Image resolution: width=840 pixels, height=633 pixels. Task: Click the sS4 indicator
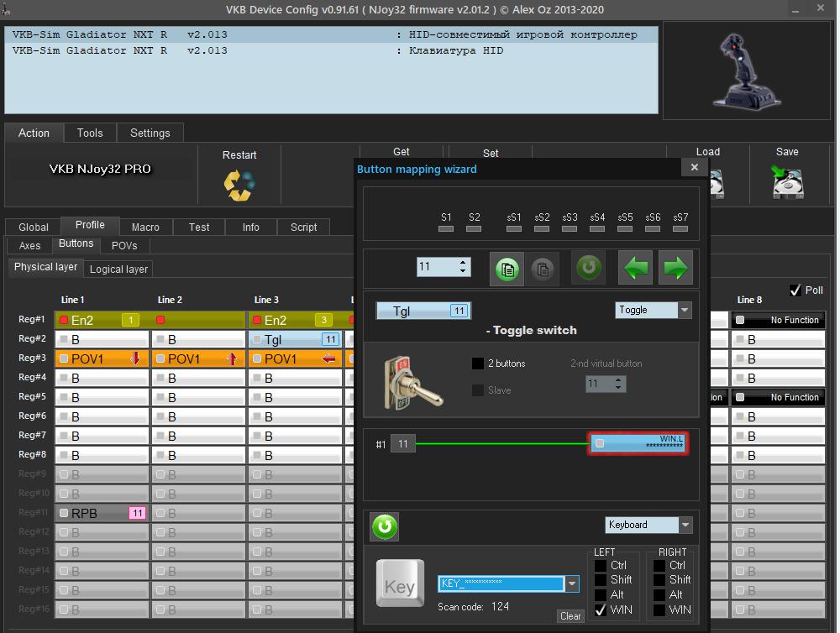(596, 228)
